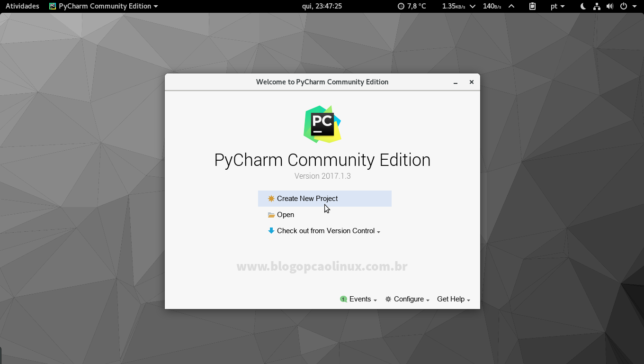Click the blue download arrow icon

[x=271, y=231]
